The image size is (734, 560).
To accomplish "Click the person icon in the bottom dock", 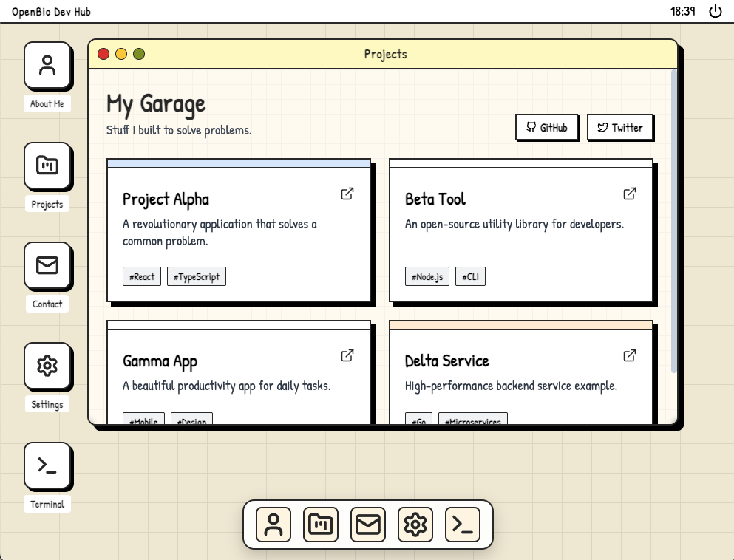I will 273,524.
